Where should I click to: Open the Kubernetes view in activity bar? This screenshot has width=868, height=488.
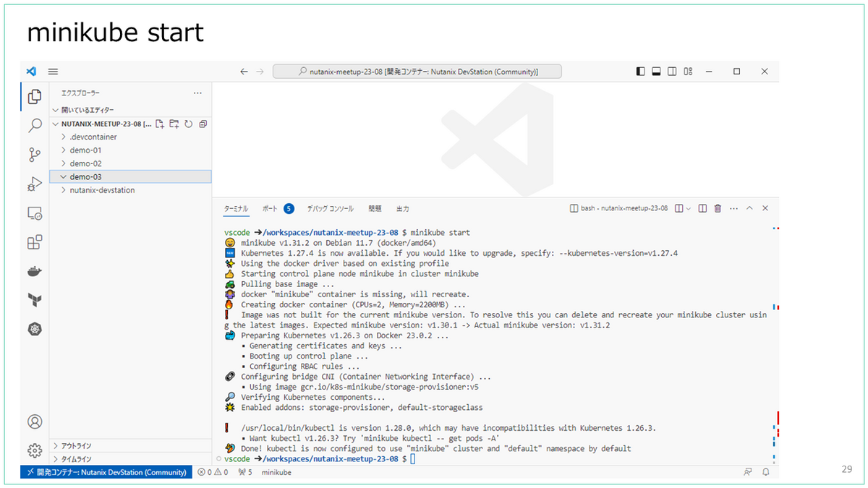click(34, 329)
